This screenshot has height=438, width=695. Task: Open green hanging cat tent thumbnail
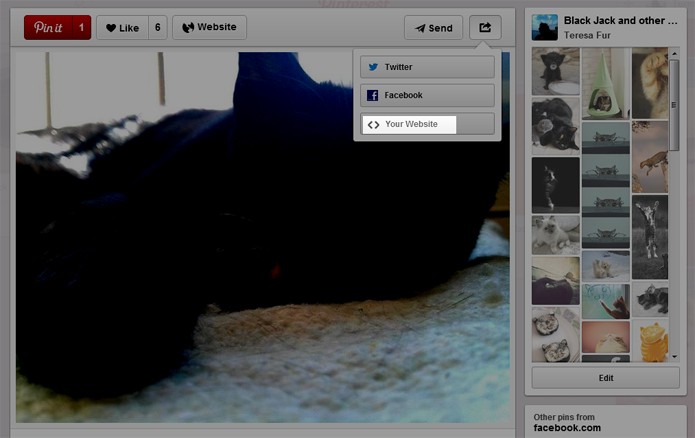(605, 83)
